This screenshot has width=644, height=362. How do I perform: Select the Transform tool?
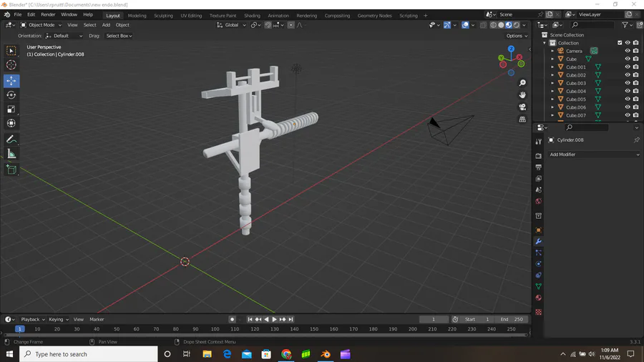[x=11, y=123]
